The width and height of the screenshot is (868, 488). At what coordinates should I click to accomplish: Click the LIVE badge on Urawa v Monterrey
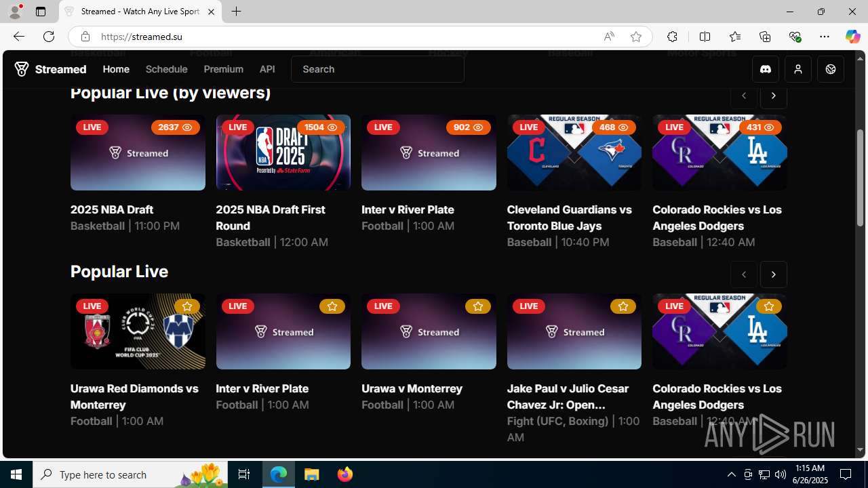coord(383,306)
